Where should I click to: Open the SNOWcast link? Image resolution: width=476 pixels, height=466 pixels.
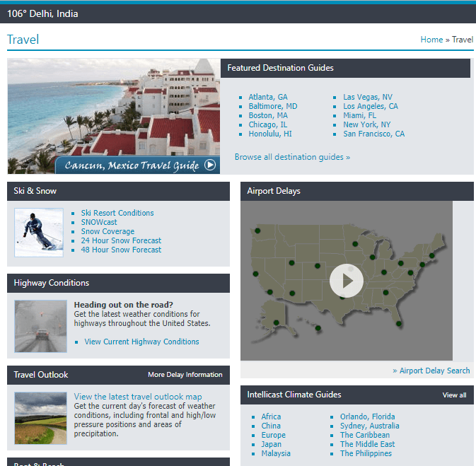tap(98, 222)
